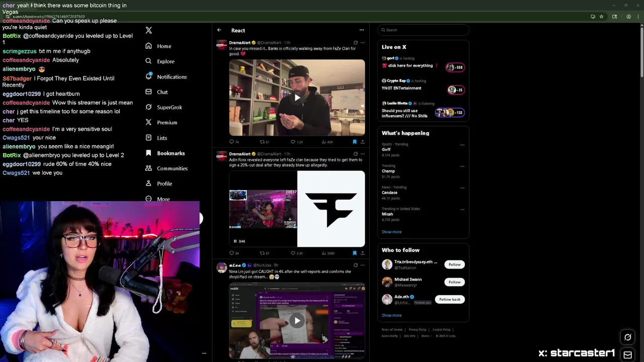Open options for Goff trend
The image size is (644, 362).
tap(462, 145)
